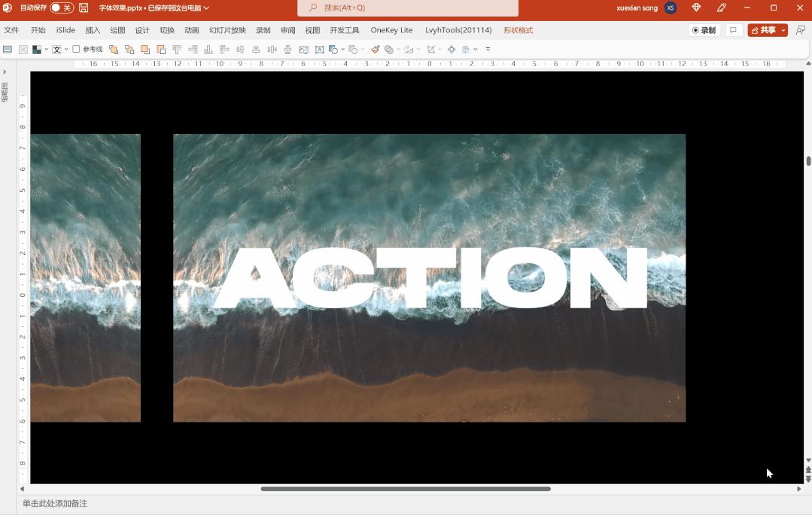Screen dimensions: 812x515
Task: Click the search box in title bar
Action: (x=408, y=8)
